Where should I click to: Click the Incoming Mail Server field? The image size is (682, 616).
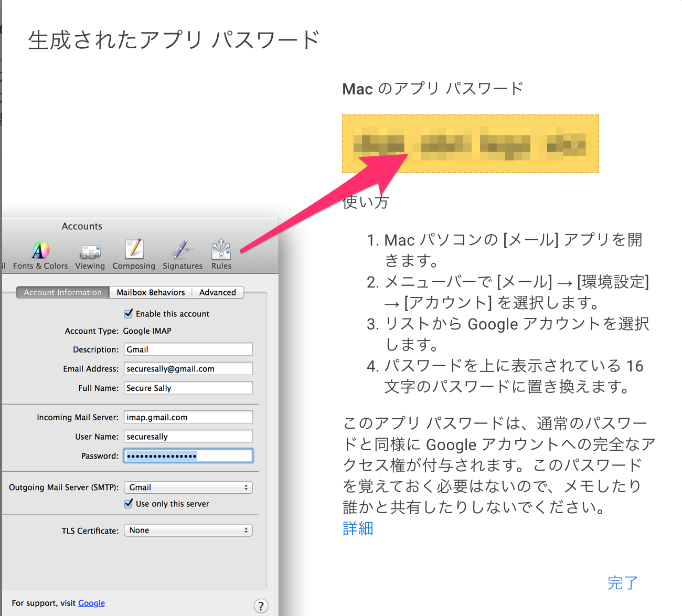188,418
